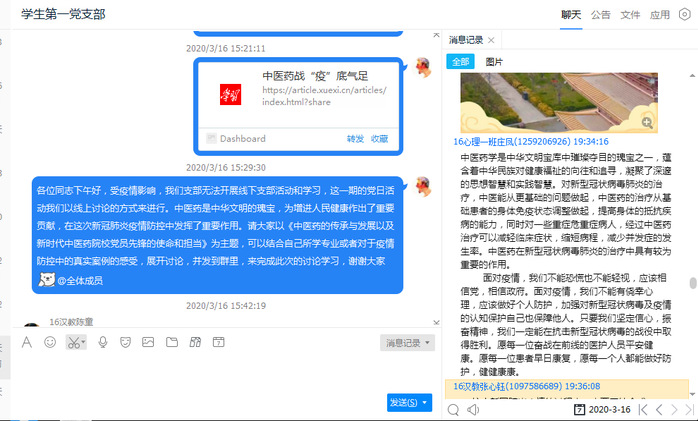Click 转发 on the shared article card

pos(355,139)
